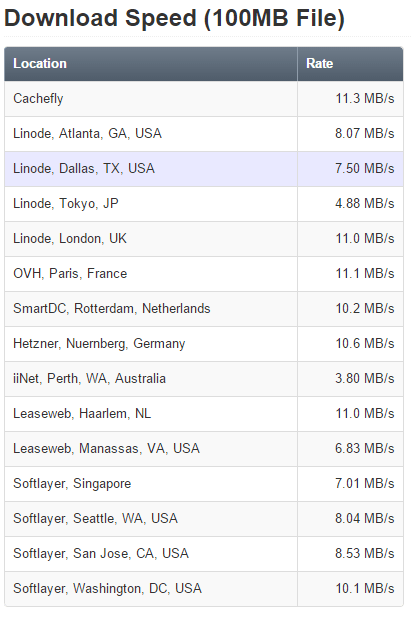Viewport: 412px width, 618px height.
Task: Select the Cachefly row
Action: coord(204,99)
